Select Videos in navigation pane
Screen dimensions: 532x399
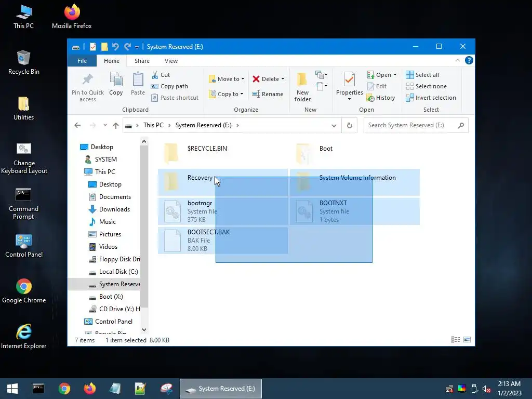pos(108,247)
